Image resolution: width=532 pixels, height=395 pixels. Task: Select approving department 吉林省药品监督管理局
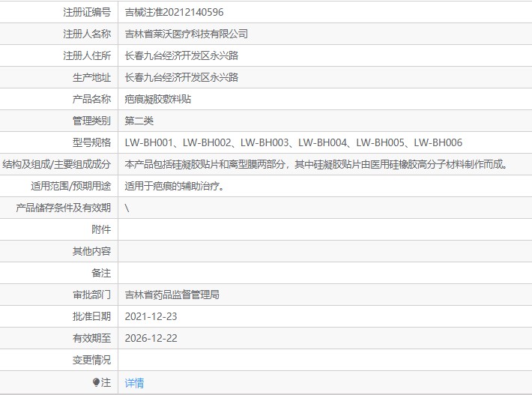[172, 295]
